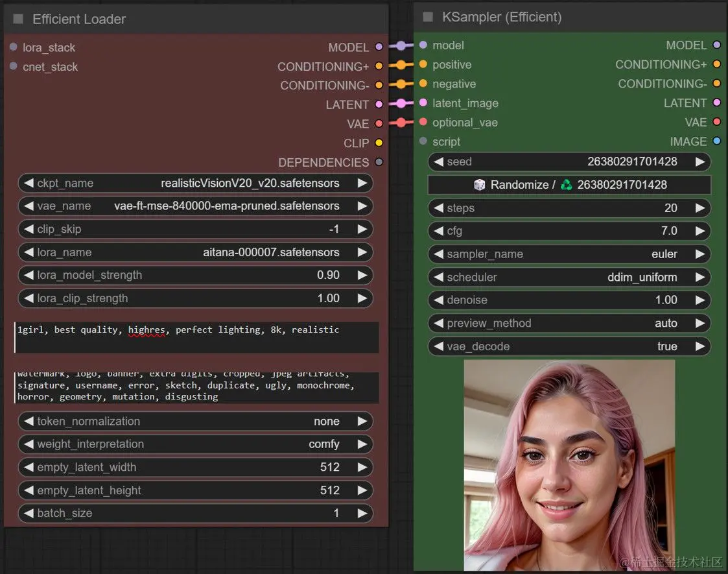The height and width of the screenshot is (574, 728).
Task: Select next checkpoint with ckpt_name right arrow
Action: [362, 183]
